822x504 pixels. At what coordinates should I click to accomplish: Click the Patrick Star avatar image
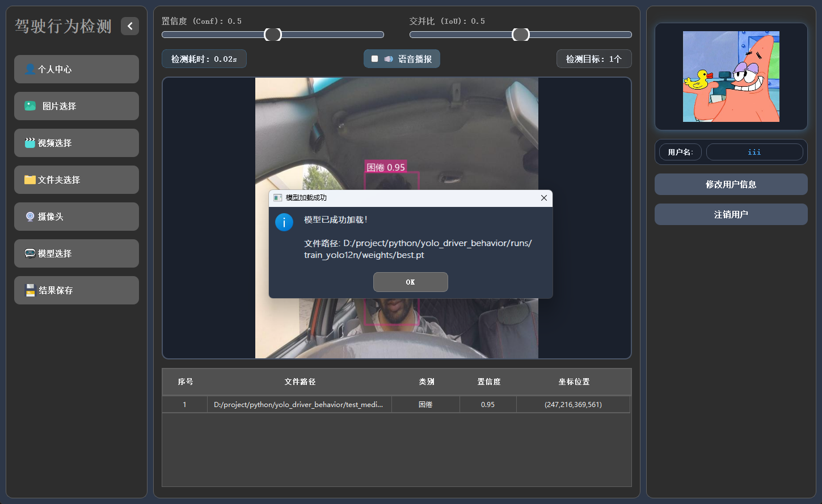731,77
